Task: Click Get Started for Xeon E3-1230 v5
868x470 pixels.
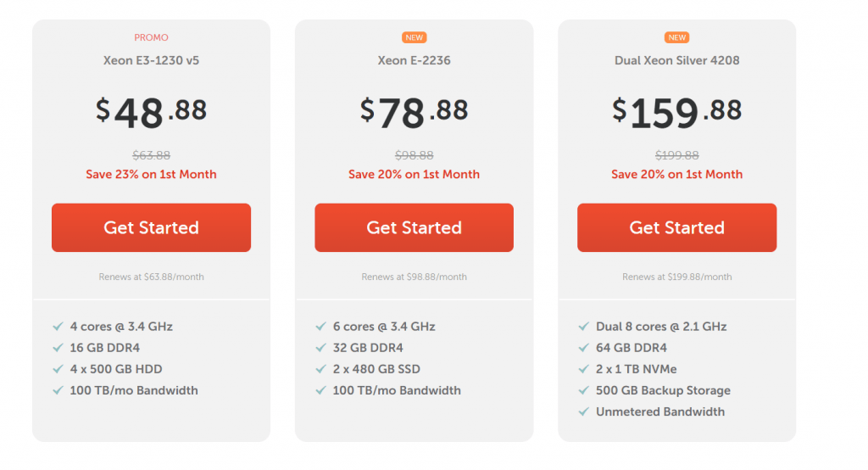Action: point(151,227)
